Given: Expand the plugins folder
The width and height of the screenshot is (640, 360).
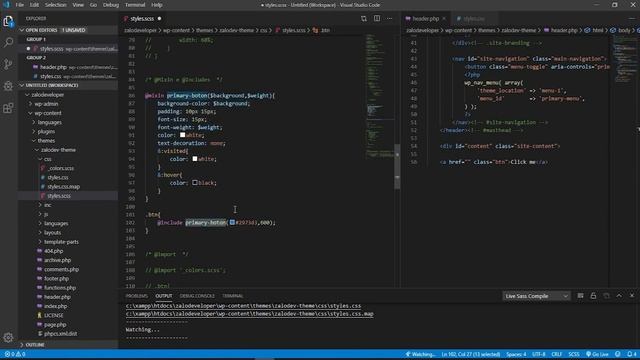Looking at the screenshot, I should (46, 131).
